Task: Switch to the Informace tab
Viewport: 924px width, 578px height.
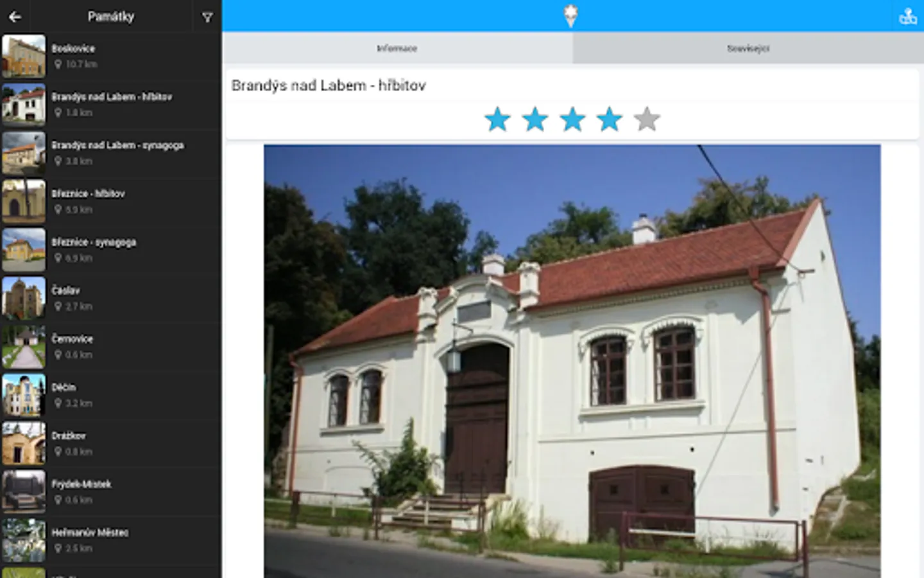Action: coord(397,48)
